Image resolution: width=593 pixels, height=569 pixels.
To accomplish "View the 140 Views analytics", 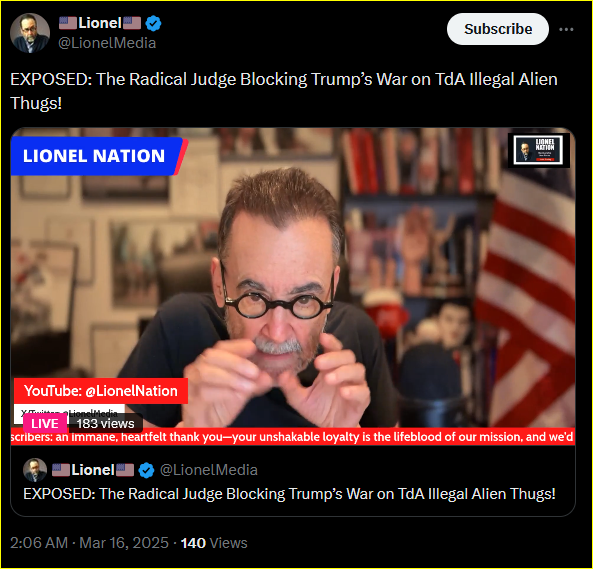I will (214, 543).
